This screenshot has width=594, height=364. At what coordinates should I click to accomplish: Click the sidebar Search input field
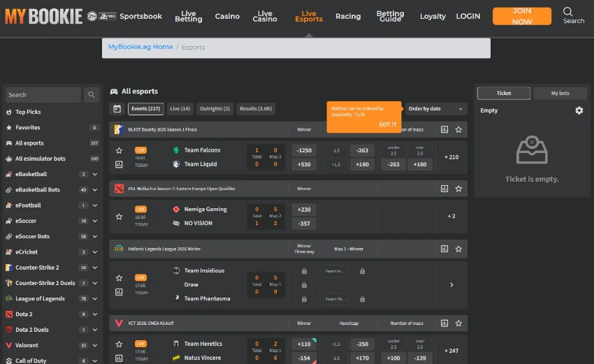[43, 95]
